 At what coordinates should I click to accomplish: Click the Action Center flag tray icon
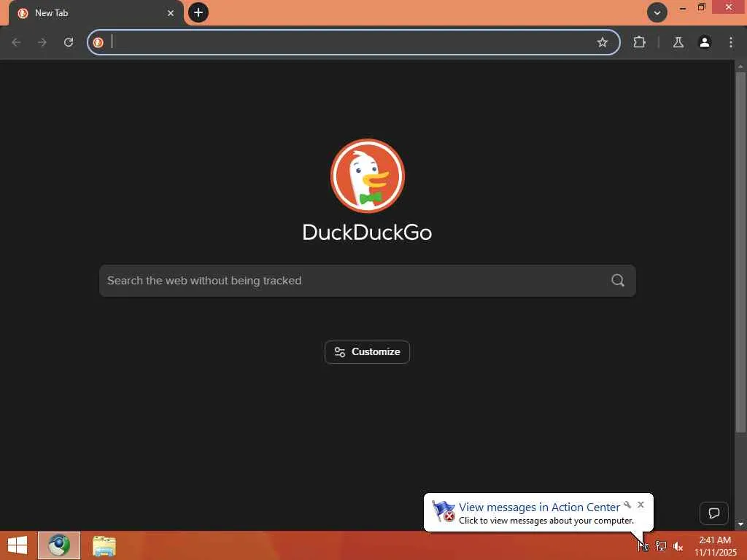pos(643,545)
